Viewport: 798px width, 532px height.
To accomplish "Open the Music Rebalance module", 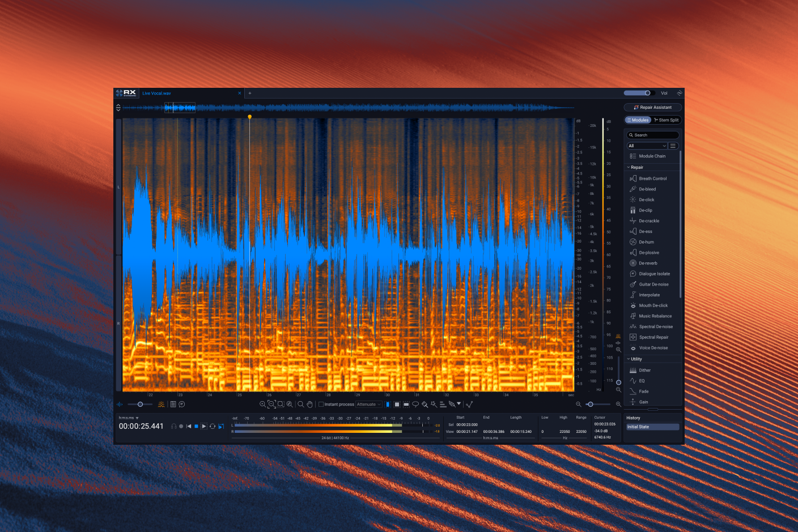I will [652, 316].
